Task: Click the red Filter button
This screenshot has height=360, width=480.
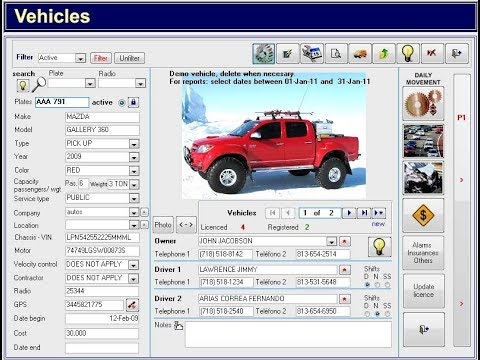Action: 101,58
